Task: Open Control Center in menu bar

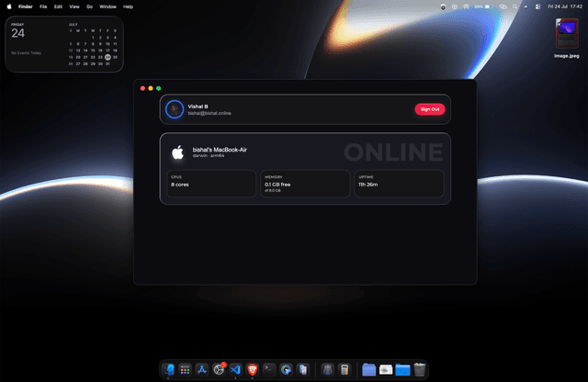Action: 537,6
